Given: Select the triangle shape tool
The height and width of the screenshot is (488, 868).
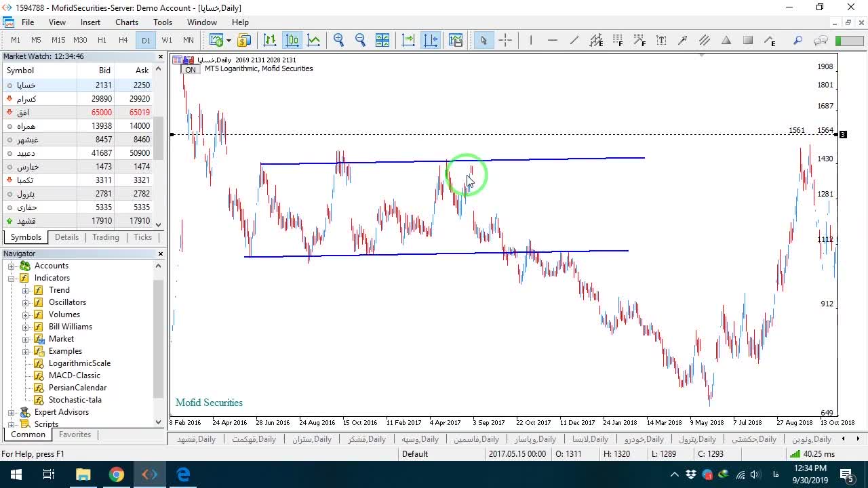Looking at the screenshot, I should coord(726,40).
